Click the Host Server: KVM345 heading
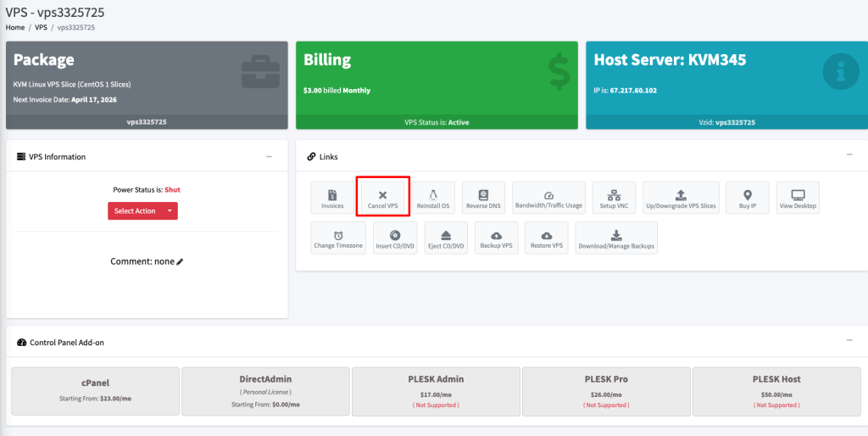Screen dimensions: 868x436 (670, 60)
